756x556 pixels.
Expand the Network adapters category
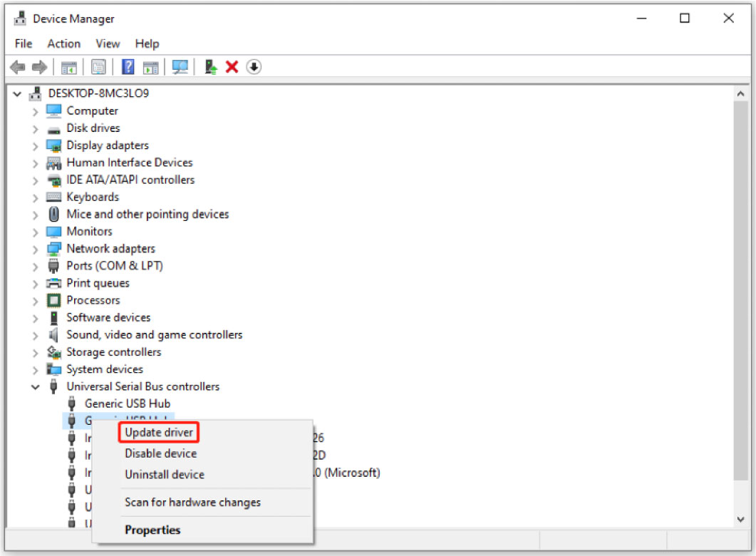tap(34, 248)
